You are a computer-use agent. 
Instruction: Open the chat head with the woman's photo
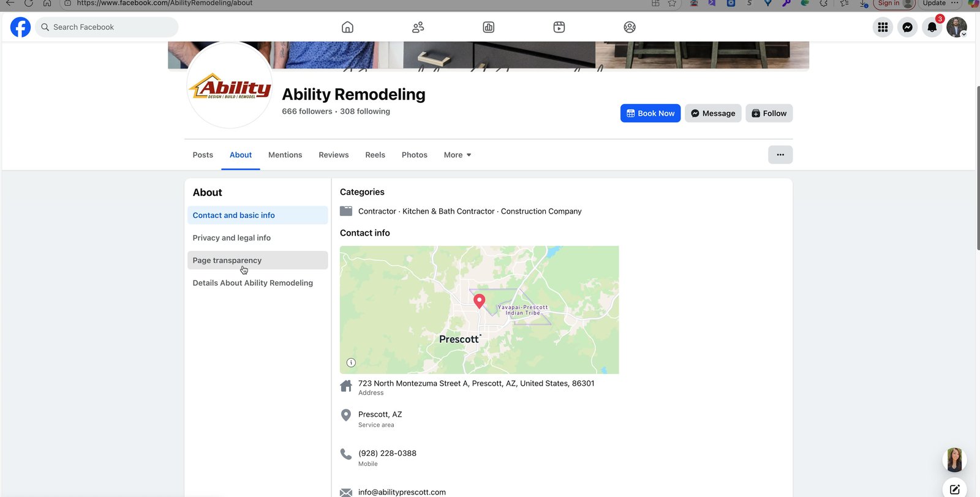(955, 460)
